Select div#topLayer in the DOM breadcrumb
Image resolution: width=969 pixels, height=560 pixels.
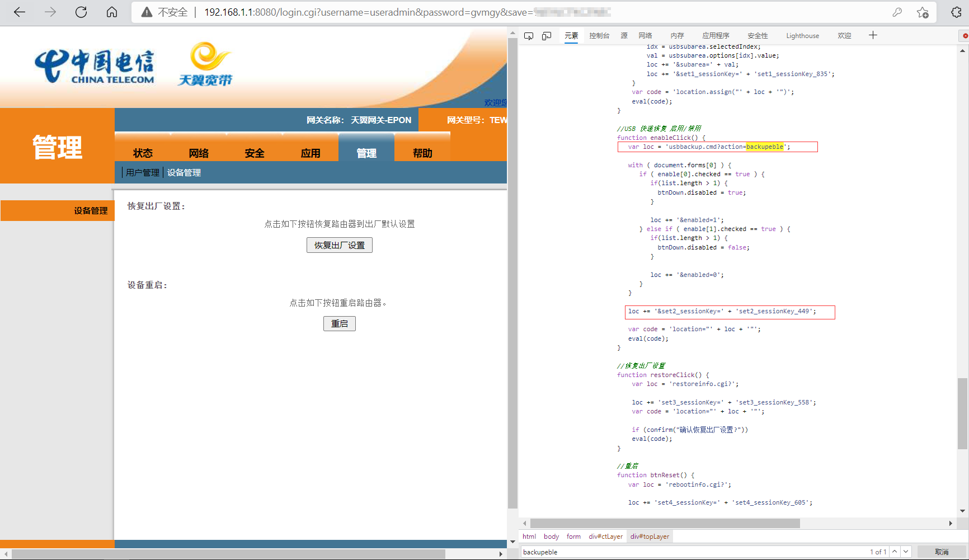650,537
